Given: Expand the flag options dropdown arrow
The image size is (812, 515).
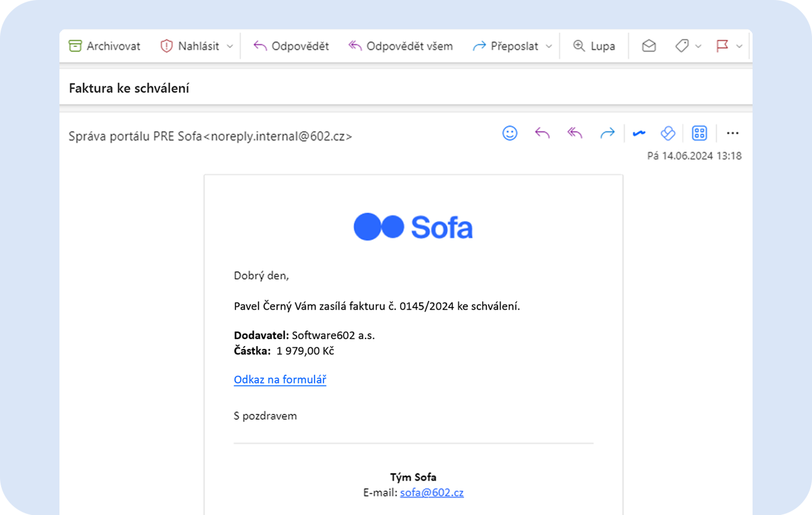Looking at the screenshot, I should click(739, 46).
